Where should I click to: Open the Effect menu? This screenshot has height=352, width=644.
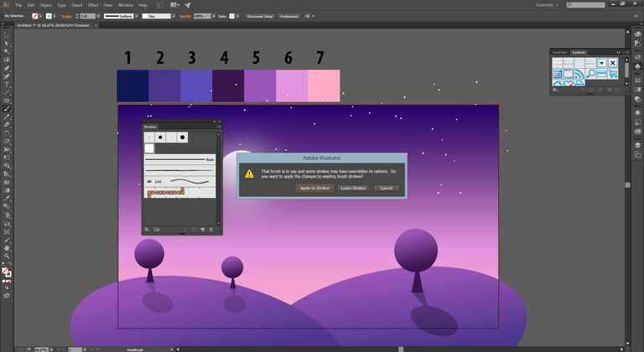click(x=93, y=5)
